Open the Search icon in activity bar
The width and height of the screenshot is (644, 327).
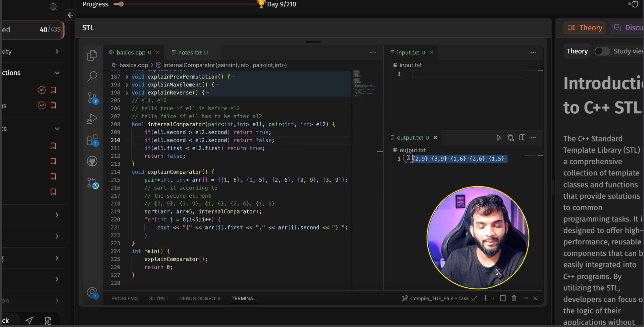92,76
